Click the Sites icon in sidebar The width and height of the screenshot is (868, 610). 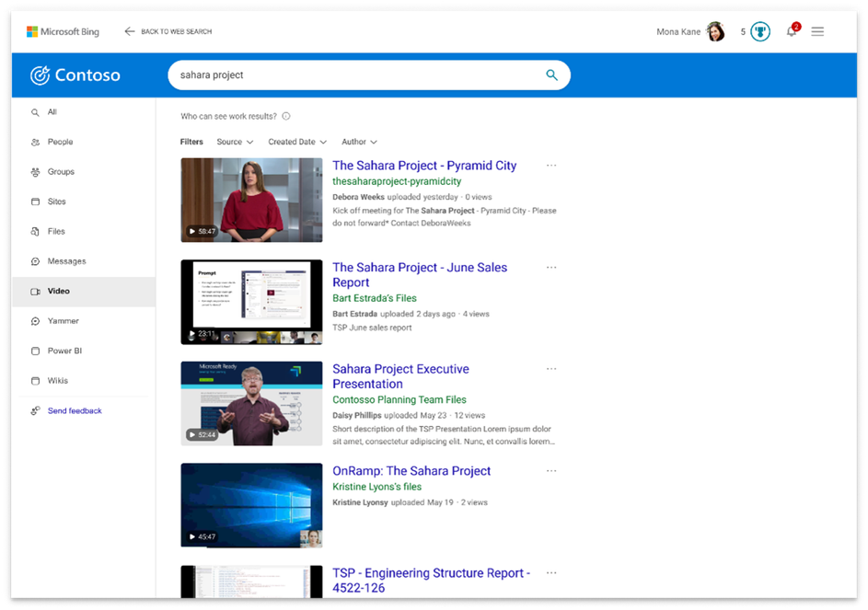(x=35, y=201)
